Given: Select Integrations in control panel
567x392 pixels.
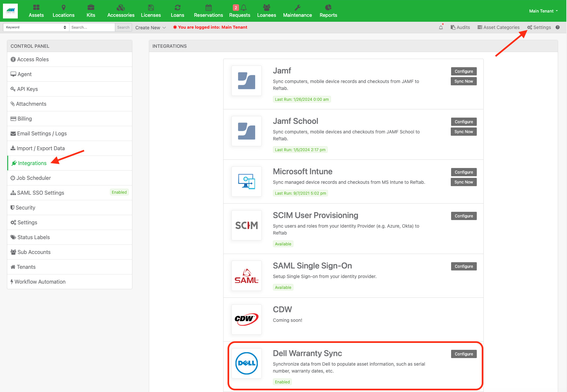Looking at the screenshot, I should click(x=69, y=163).
